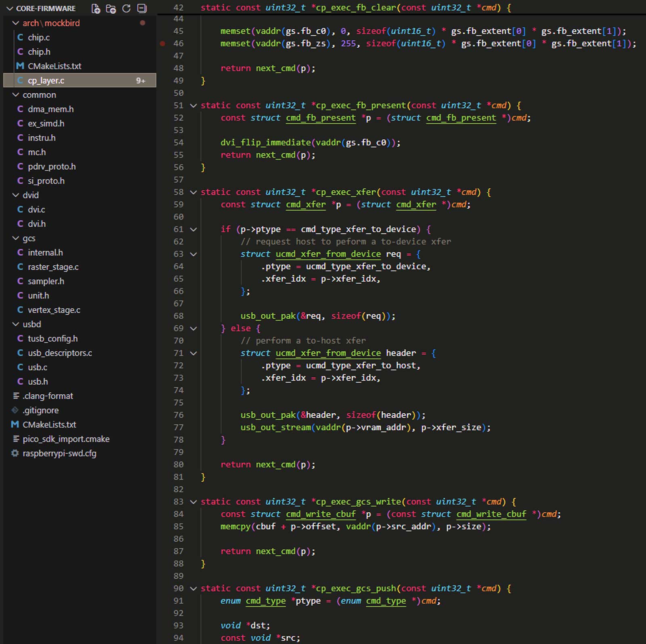646x644 pixels.
Task: Collapse all folders in explorer
Action: point(142,8)
